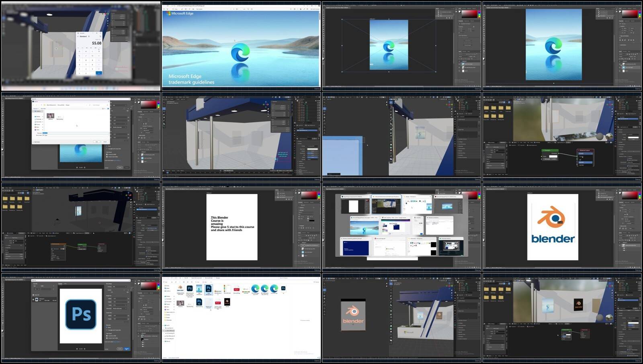The image size is (643, 364).
Task: Open the dark Blender frame with black booth silhouette
Action: 81,227
